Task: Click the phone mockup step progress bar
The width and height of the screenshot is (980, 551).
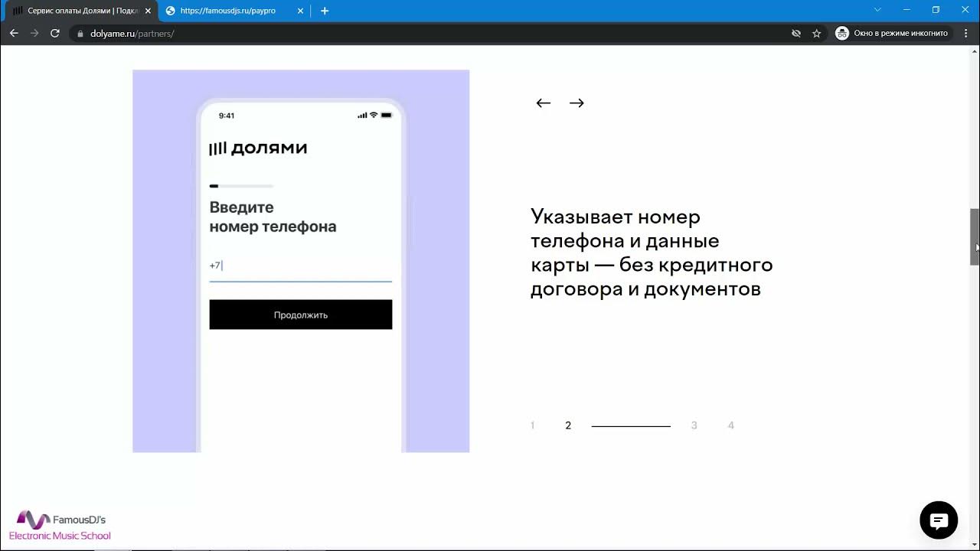Action: tap(241, 186)
